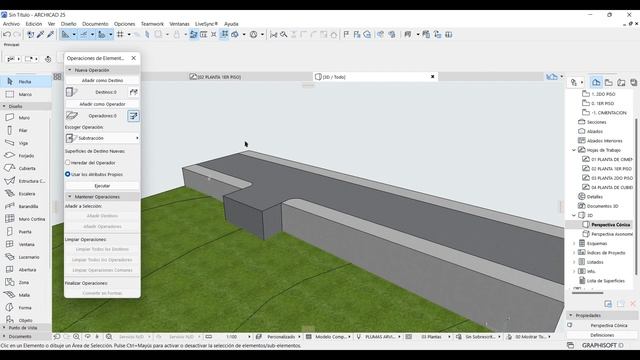640x360 pixels.
Task: Choose the Zona zone tool
Action: pos(25,282)
